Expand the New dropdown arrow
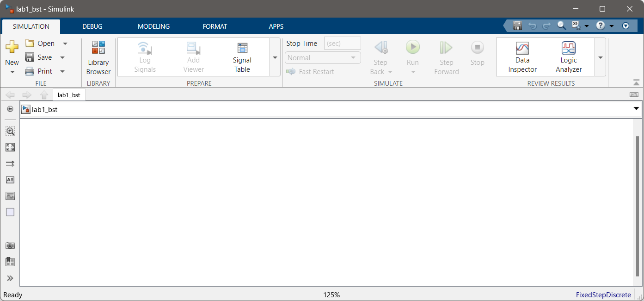This screenshot has height=301, width=644. point(12,72)
